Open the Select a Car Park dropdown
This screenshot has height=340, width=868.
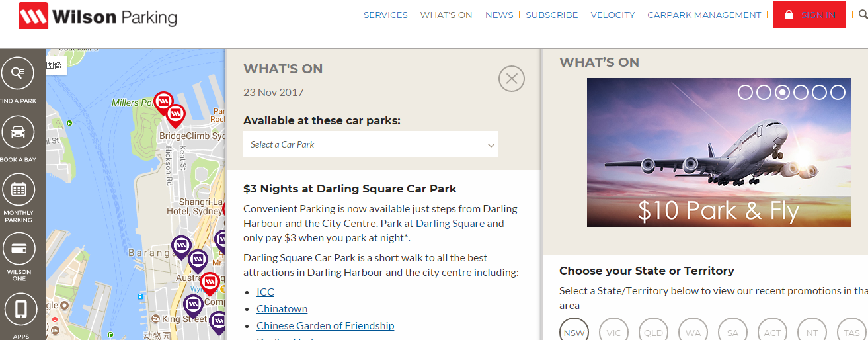coord(371,144)
